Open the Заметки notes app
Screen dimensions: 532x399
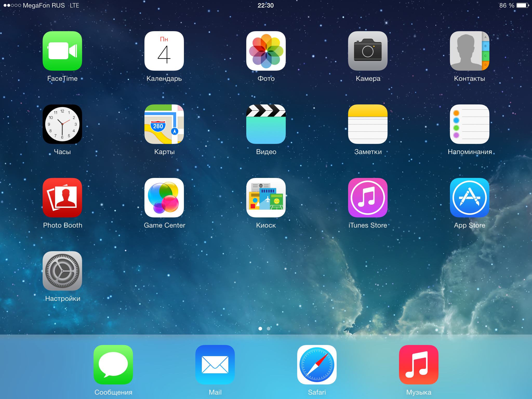coord(368,124)
